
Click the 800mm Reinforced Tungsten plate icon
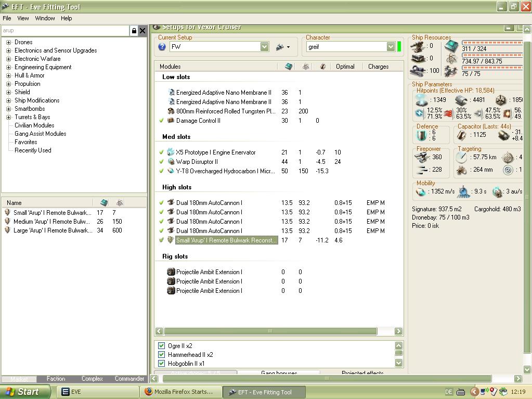pos(171,111)
